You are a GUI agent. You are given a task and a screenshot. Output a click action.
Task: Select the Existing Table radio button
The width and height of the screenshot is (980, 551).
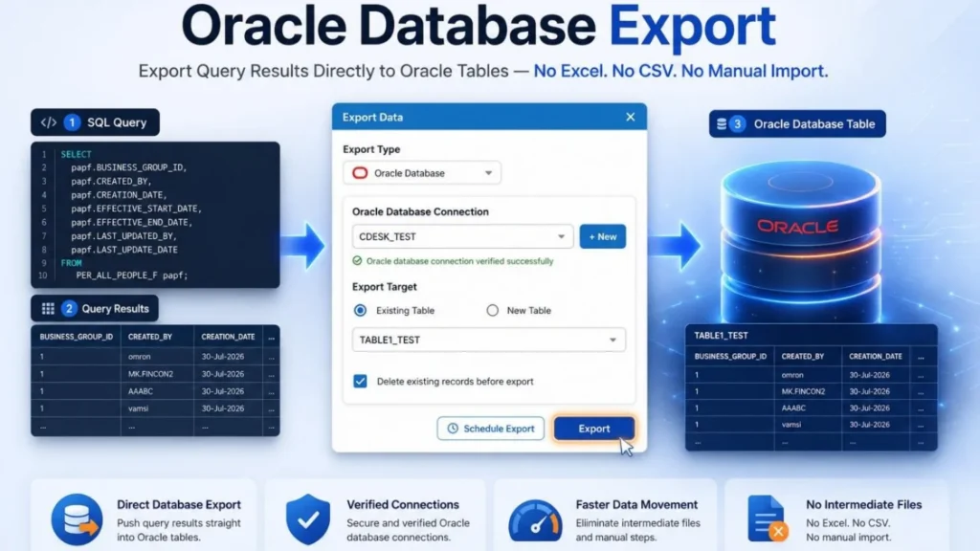click(x=360, y=311)
